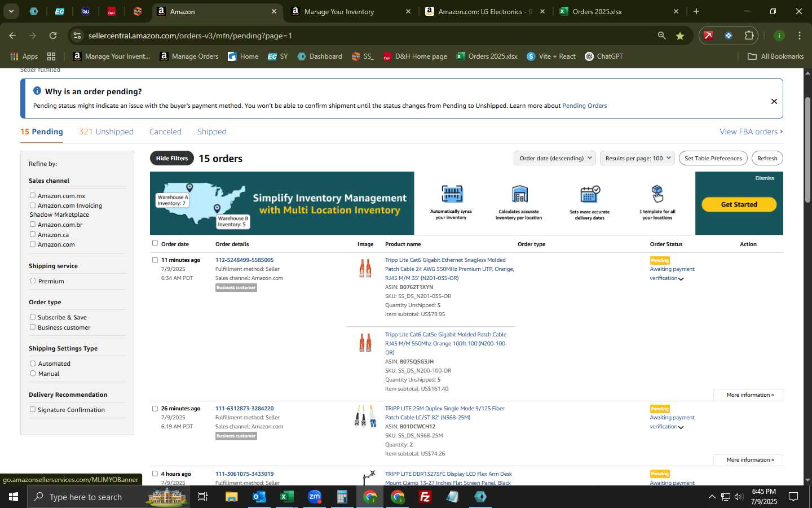
Task: Open Calculator from the taskbar
Action: [x=342, y=497]
